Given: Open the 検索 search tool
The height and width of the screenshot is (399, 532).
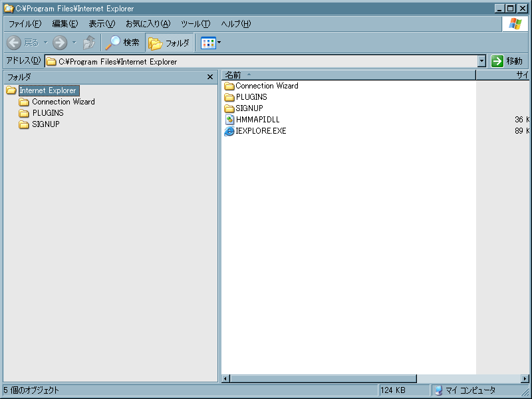Looking at the screenshot, I should click(x=122, y=43).
